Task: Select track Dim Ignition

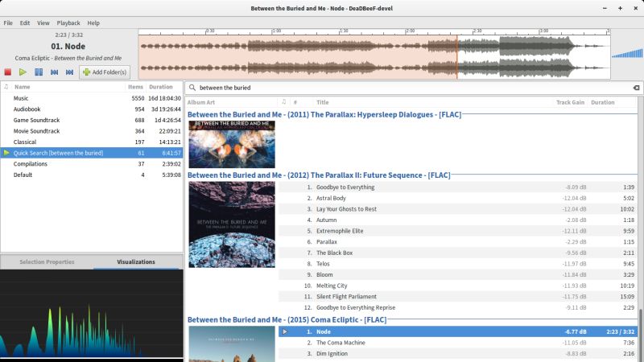Action: click(457, 353)
